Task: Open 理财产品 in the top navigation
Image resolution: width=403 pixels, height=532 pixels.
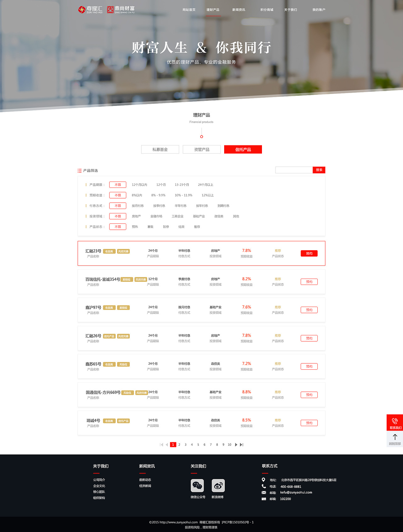Action: [213, 10]
